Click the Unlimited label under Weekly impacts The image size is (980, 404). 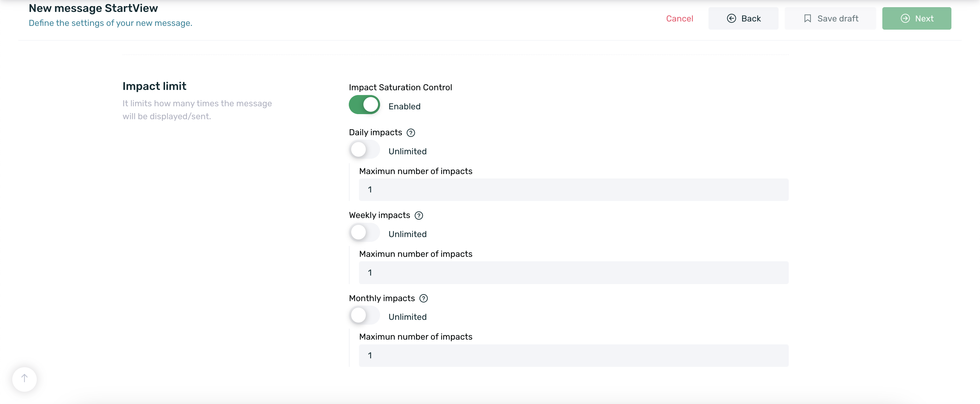click(407, 234)
